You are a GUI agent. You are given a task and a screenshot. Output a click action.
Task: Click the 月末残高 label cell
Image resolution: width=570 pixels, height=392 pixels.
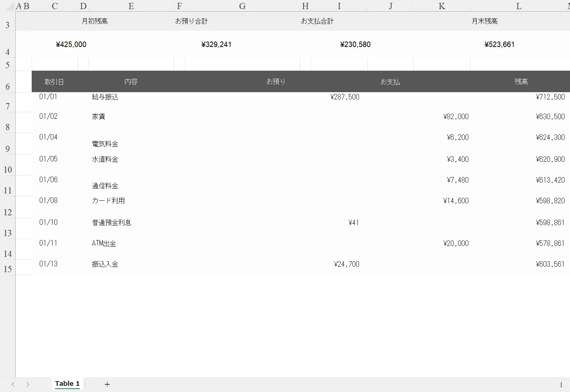[x=484, y=21]
